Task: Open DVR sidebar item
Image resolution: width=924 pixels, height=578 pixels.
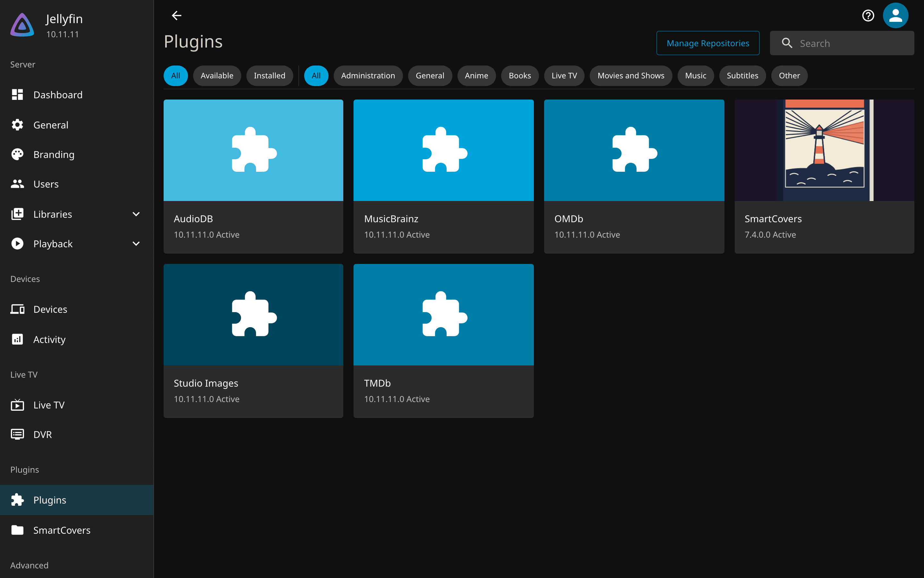Action: coord(77,435)
